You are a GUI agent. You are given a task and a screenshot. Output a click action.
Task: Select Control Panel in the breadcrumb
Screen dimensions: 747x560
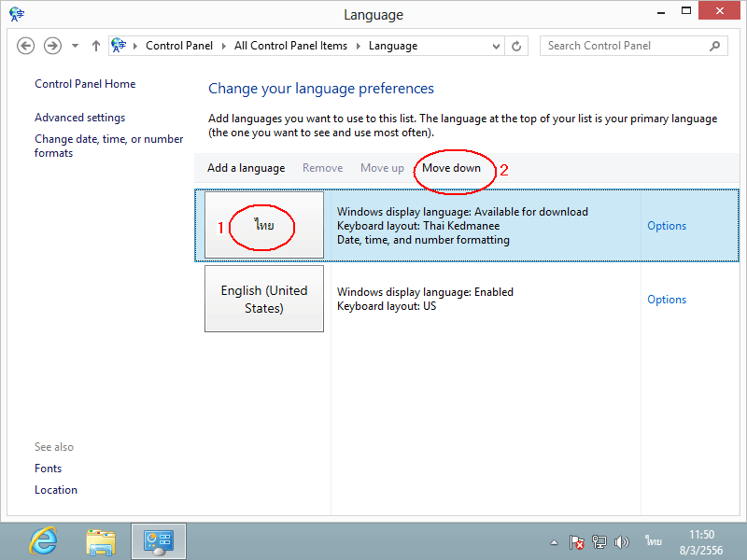coord(179,46)
